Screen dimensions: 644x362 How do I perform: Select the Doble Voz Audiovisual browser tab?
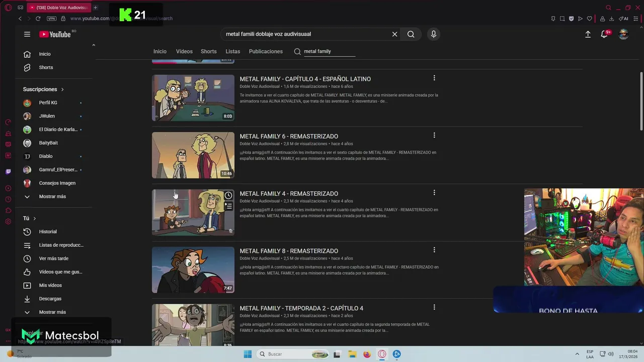point(58,8)
